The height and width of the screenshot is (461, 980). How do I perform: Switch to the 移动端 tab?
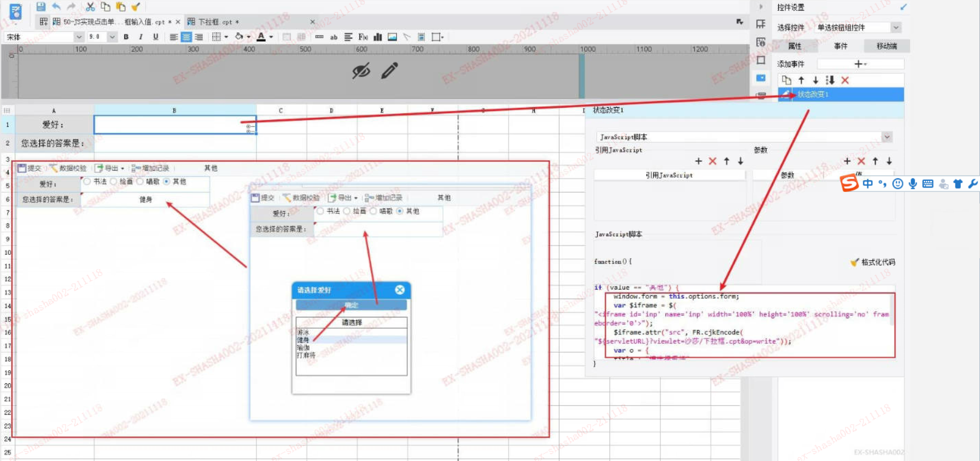(x=886, y=46)
